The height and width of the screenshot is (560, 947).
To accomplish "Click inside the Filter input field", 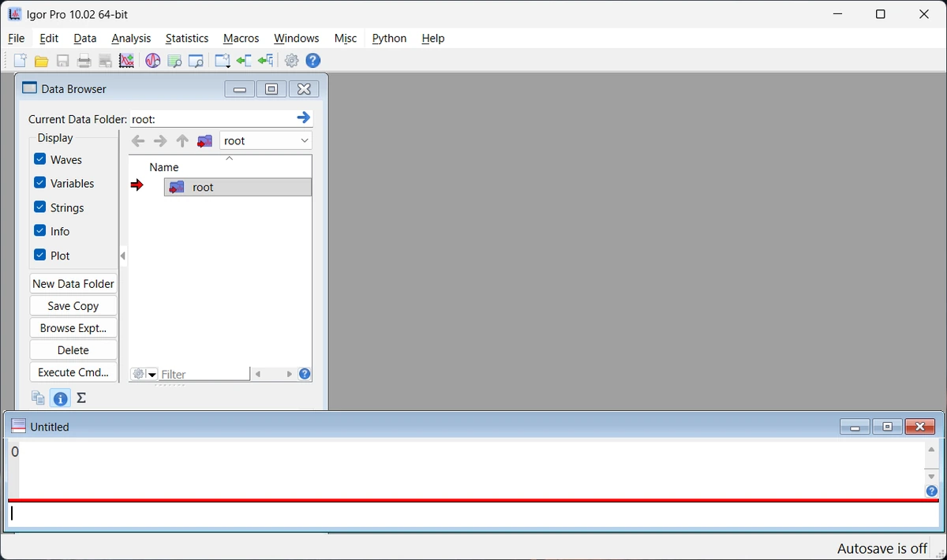I will pos(204,374).
